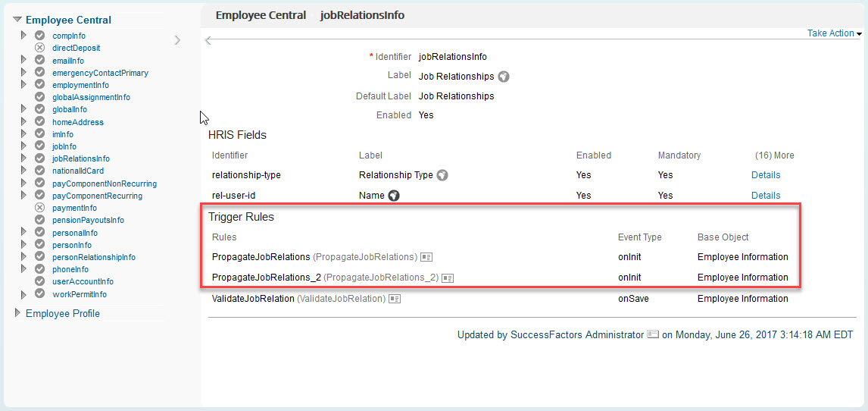The width and height of the screenshot is (868, 411).
Task: Click the PropagateJobRelations_2 rule name
Action: (x=267, y=278)
